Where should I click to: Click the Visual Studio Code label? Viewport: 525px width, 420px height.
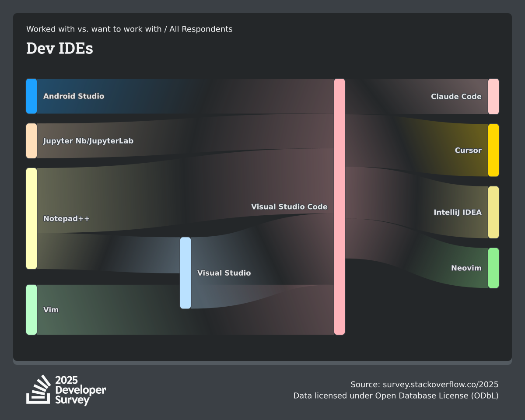(x=289, y=206)
